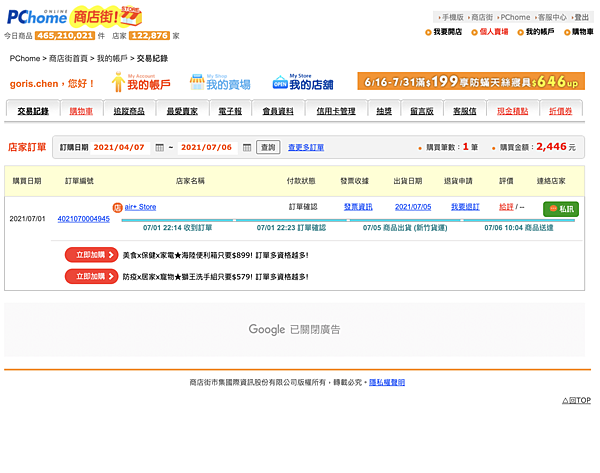Click the 登出 logout link
The width and height of the screenshot is (600, 473).
click(x=582, y=17)
